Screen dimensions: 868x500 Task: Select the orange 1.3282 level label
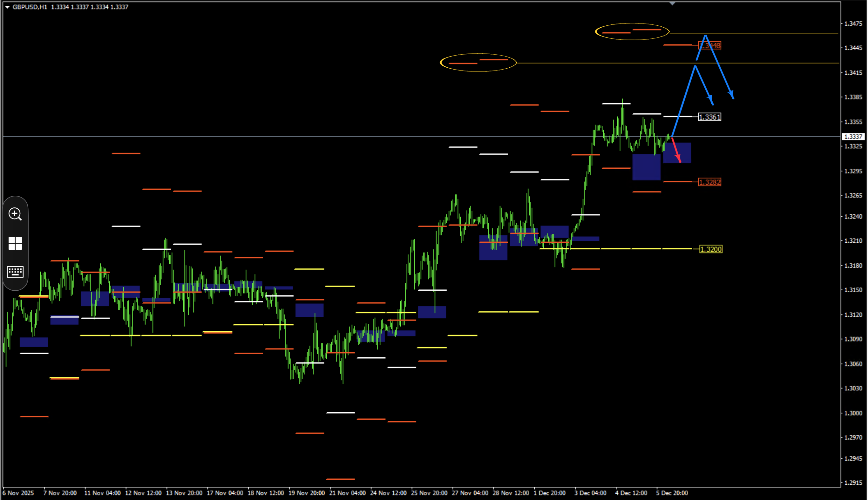point(710,182)
